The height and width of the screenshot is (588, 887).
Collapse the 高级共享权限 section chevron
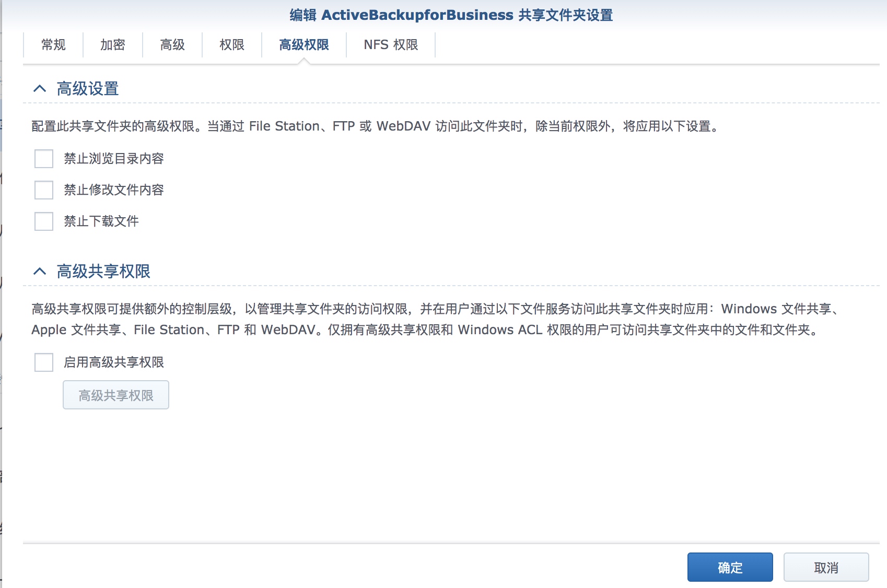tap(40, 272)
